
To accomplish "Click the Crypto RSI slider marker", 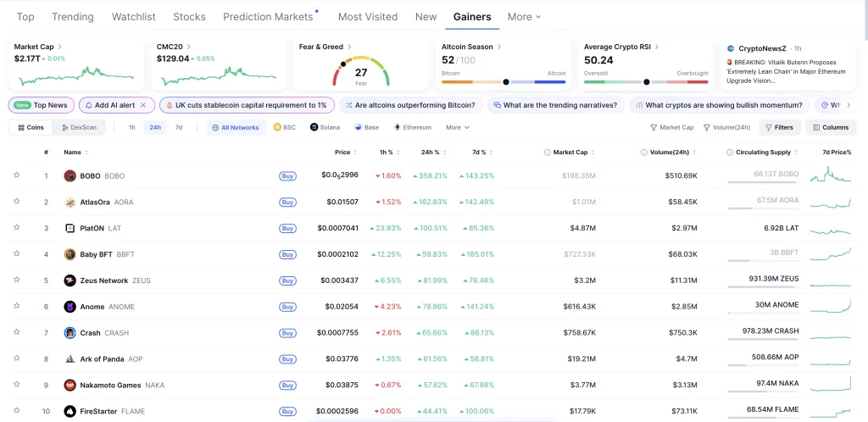I will [x=646, y=82].
